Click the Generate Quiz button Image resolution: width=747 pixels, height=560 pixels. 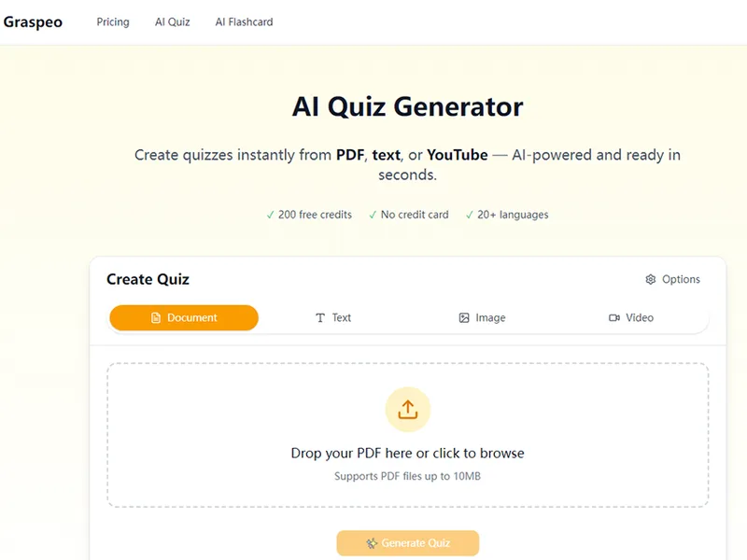408,543
